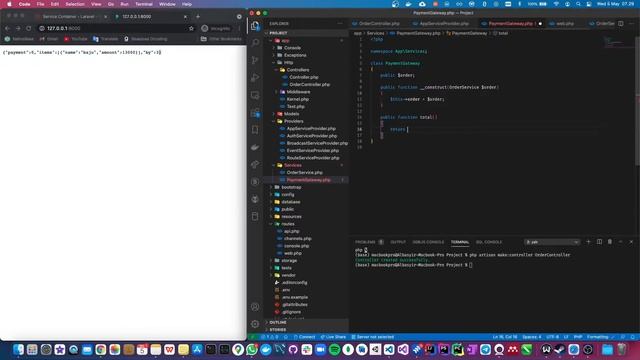The width and height of the screenshot is (640, 360).
Task: Open the Accounts icon in activity bar
Action: (255, 307)
